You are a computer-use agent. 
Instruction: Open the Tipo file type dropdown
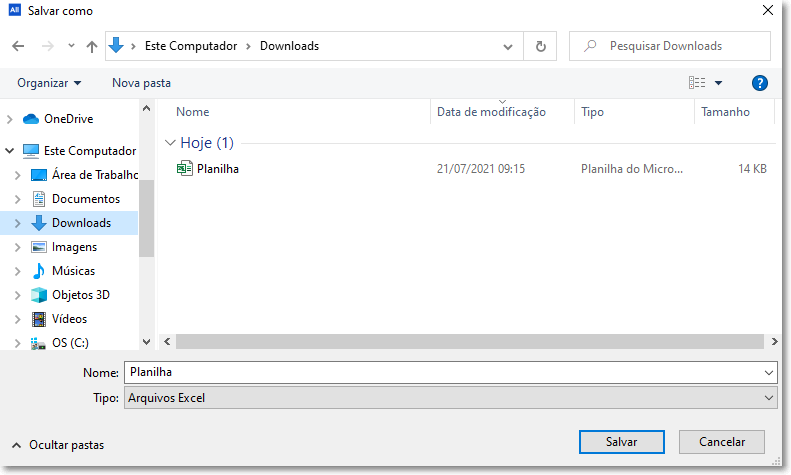(x=768, y=398)
